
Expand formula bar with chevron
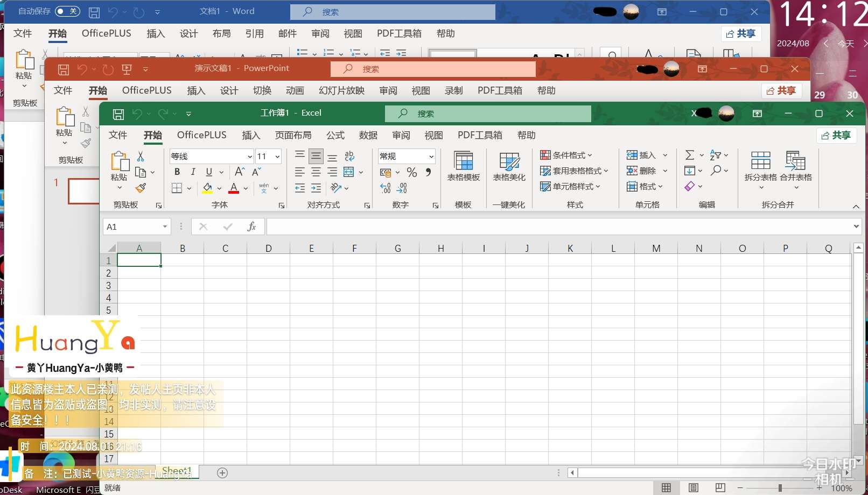click(856, 227)
